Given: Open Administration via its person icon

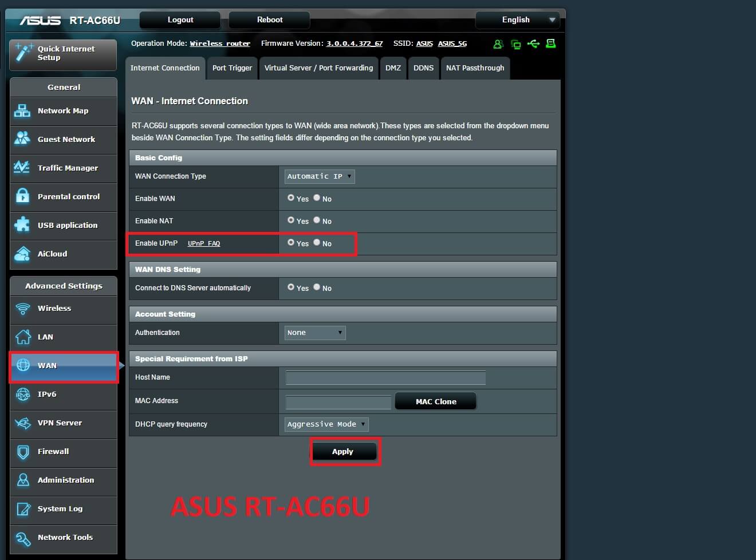Looking at the screenshot, I should (23, 480).
